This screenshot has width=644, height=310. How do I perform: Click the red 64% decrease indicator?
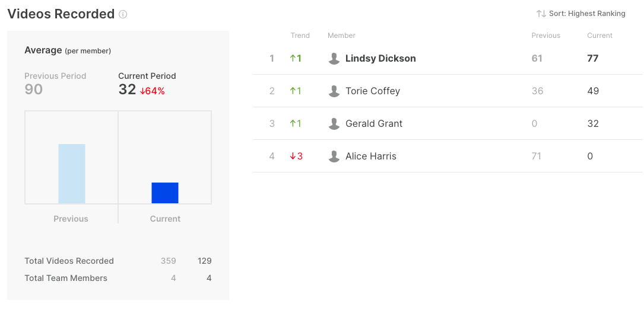pos(153,91)
